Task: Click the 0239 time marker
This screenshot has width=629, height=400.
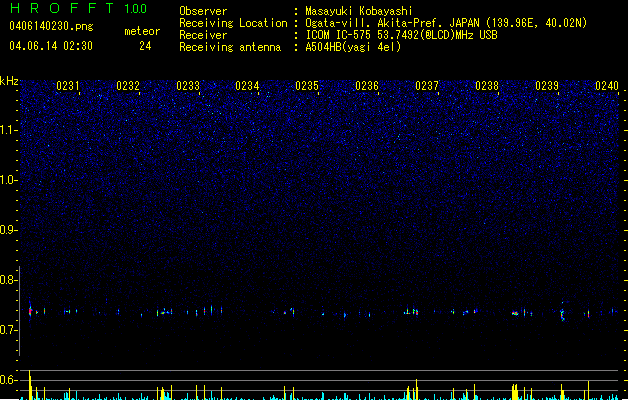Action: tap(547, 86)
